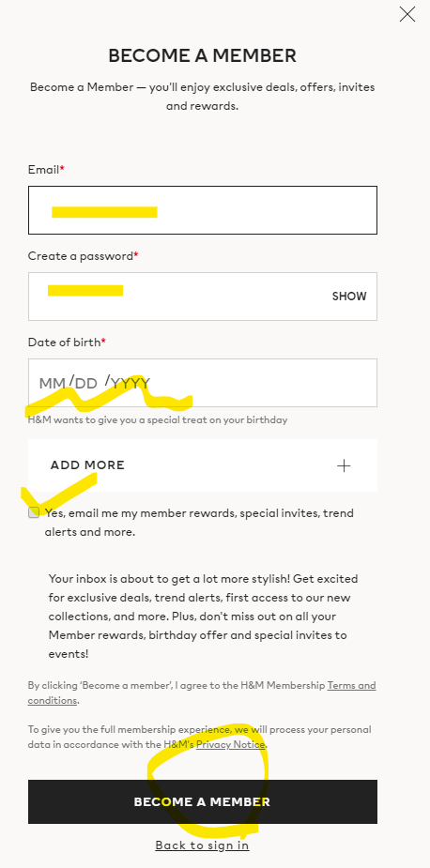Click into the Create a password field

[203, 297]
